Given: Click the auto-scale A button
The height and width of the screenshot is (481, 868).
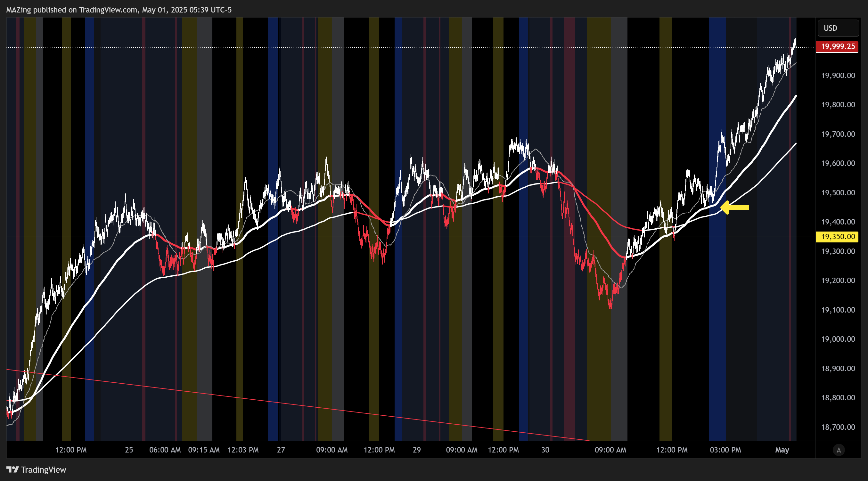Looking at the screenshot, I should [839, 450].
